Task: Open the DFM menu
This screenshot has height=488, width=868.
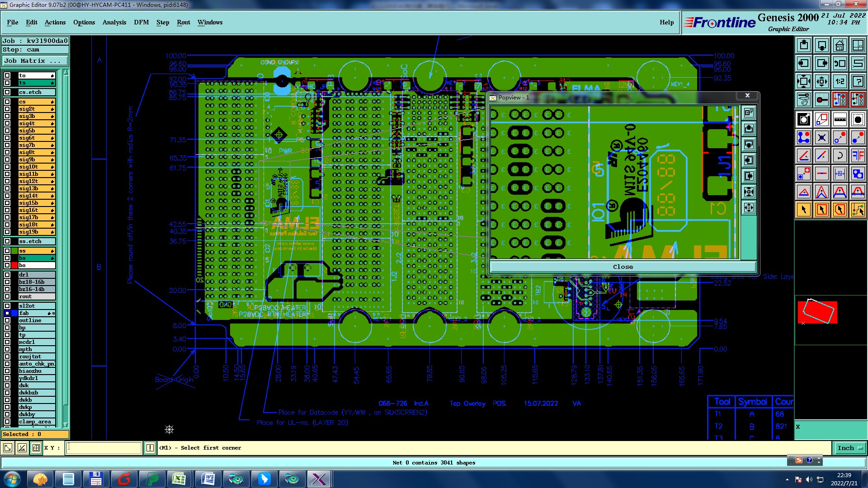Action: [142, 22]
